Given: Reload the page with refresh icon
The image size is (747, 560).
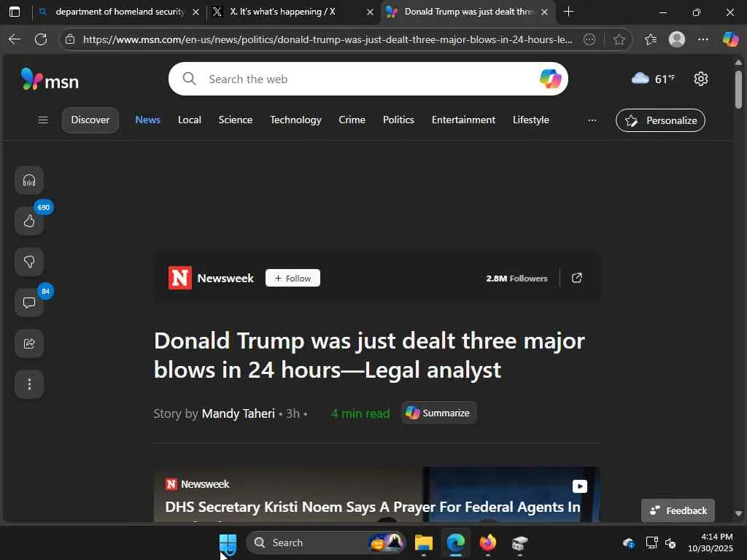Looking at the screenshot, I should [x=41, y=39].
